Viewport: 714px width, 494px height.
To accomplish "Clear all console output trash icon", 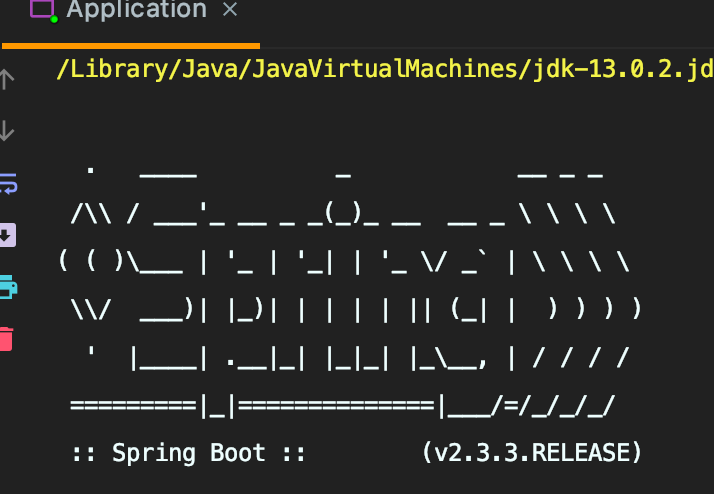I will [6, 339].
